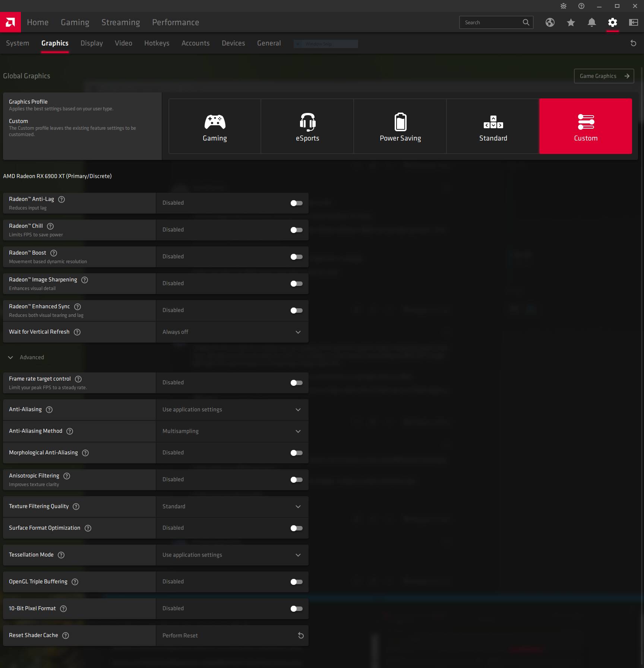
Task: Show help for Radeon Image Sharpening
Action: tap(85, 280)
